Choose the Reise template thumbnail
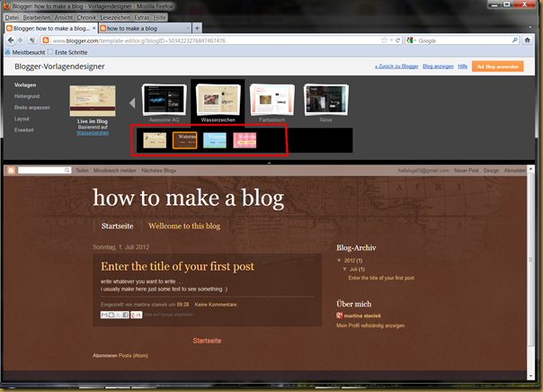The image size is (543, 392). point(325,100)
